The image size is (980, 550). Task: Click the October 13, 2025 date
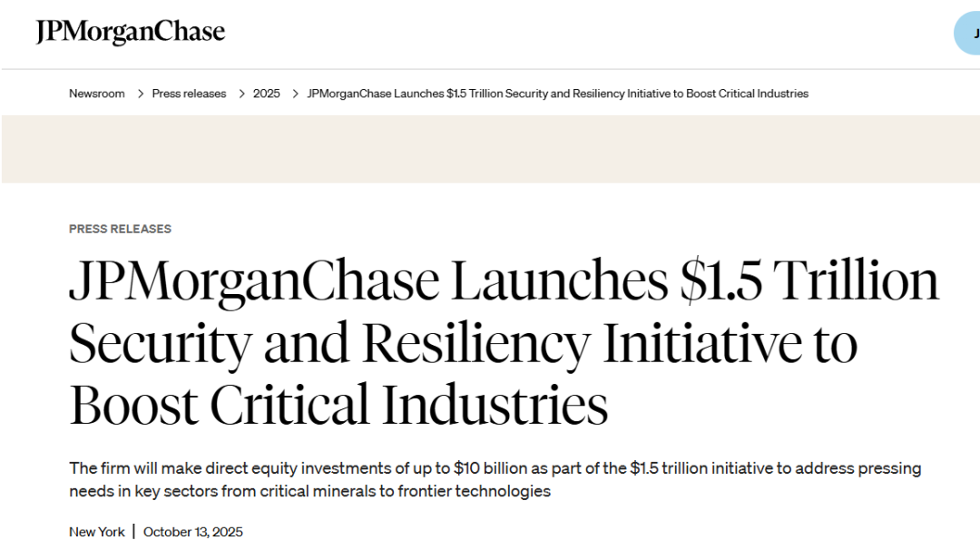pyautogui.click(x=193, y=532)
